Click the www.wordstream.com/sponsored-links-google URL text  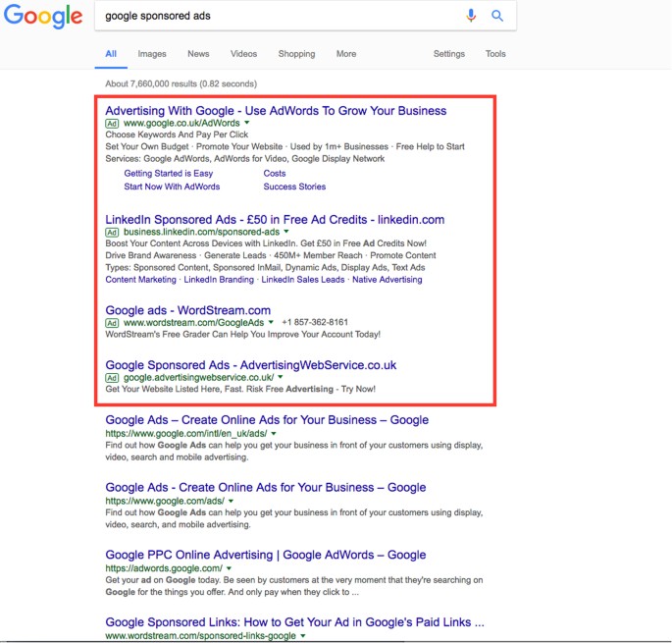click(200, 636)
